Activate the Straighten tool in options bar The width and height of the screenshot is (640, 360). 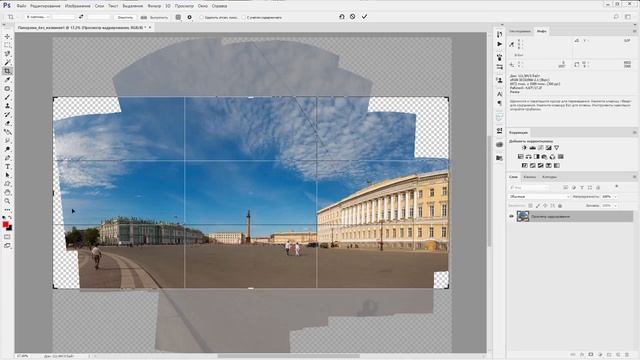click(x=144, y=17)
